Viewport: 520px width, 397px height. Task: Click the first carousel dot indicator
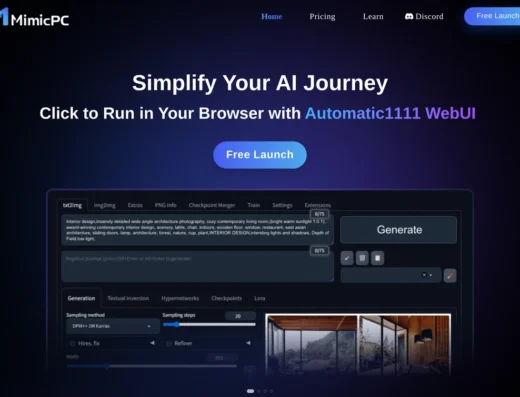tap(250, 391)
